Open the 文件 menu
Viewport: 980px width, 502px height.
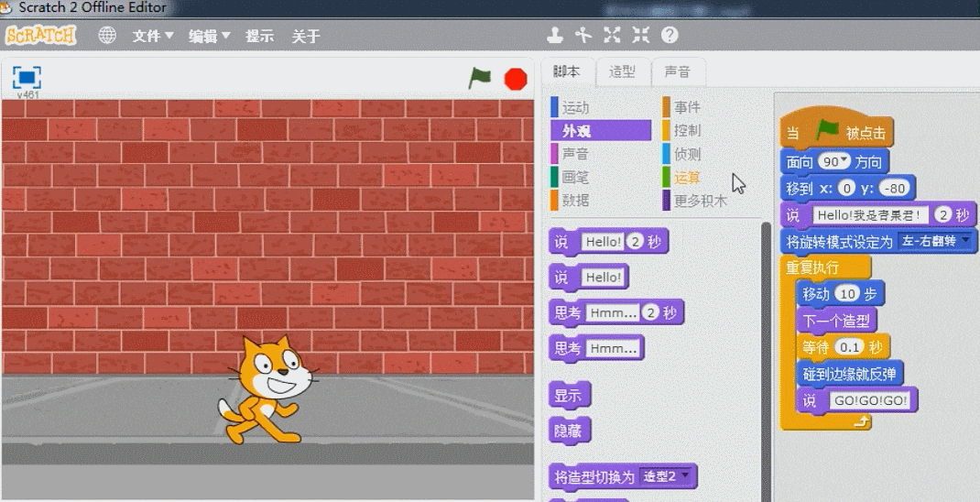152,36
